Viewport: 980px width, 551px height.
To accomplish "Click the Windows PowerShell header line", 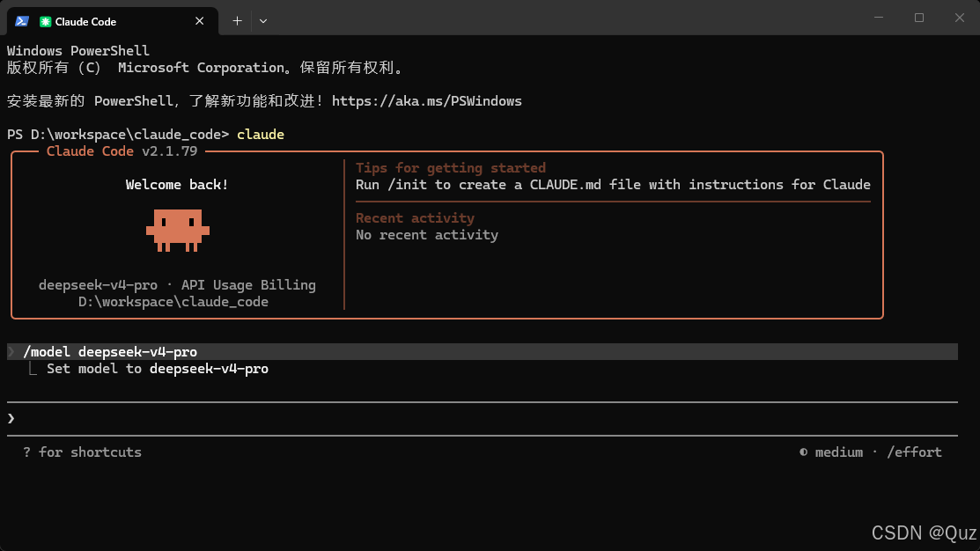I will [x=78, y=50].
